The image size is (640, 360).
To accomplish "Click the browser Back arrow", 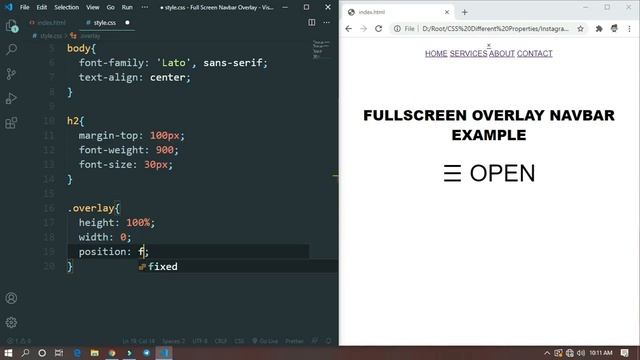I will click(x=348, y=29).
